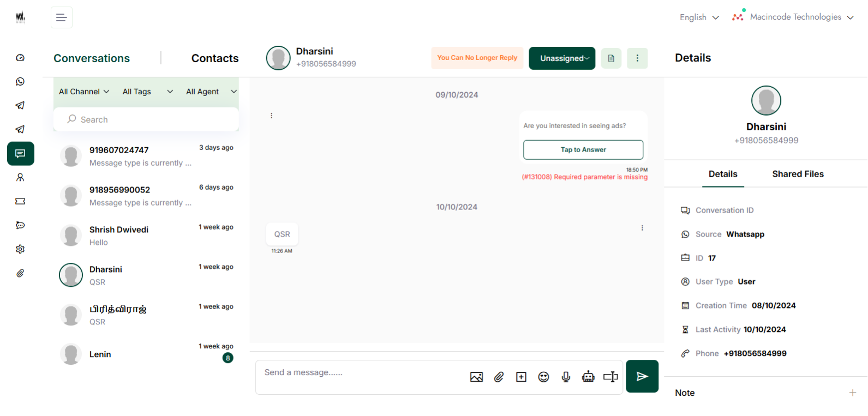Expand the English language selector
The image size is (868, 416).
click(x=699, y=17)
